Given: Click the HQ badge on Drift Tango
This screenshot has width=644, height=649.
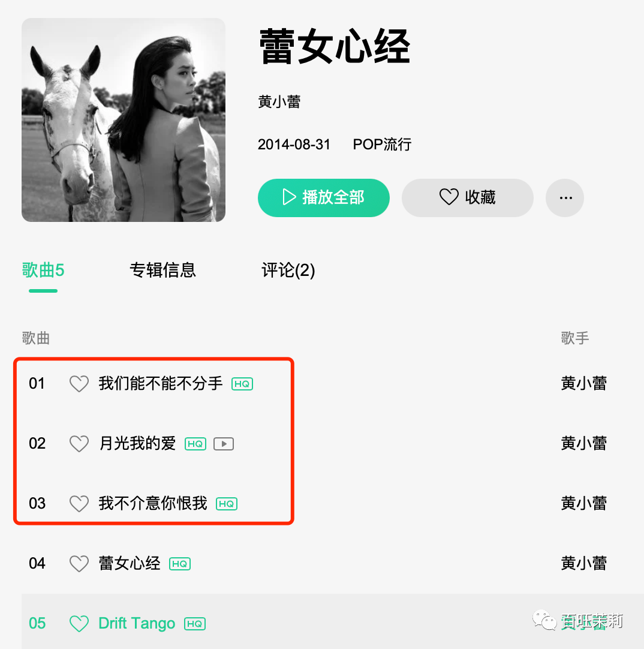Looking at the screenshot, I should click(x=195, y=624).
